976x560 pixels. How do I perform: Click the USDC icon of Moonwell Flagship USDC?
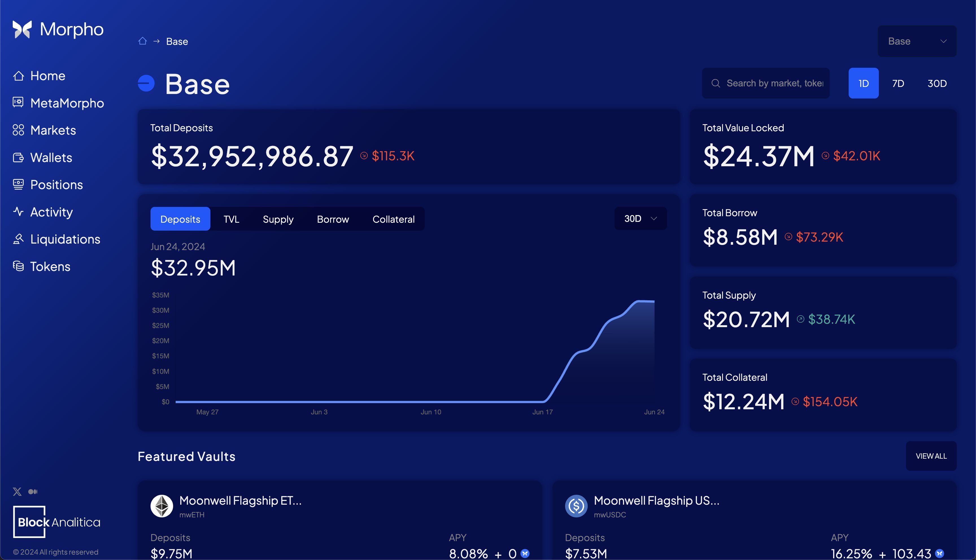click(x=576, y=506)
